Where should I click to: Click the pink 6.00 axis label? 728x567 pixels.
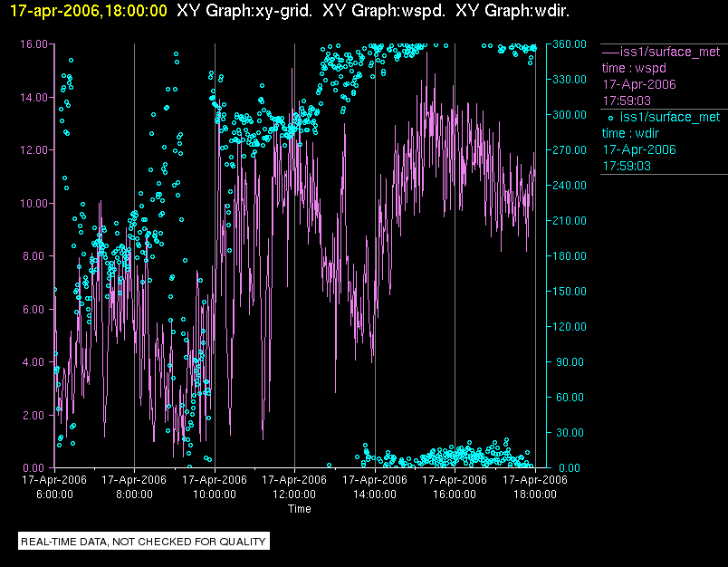[35, 309]
